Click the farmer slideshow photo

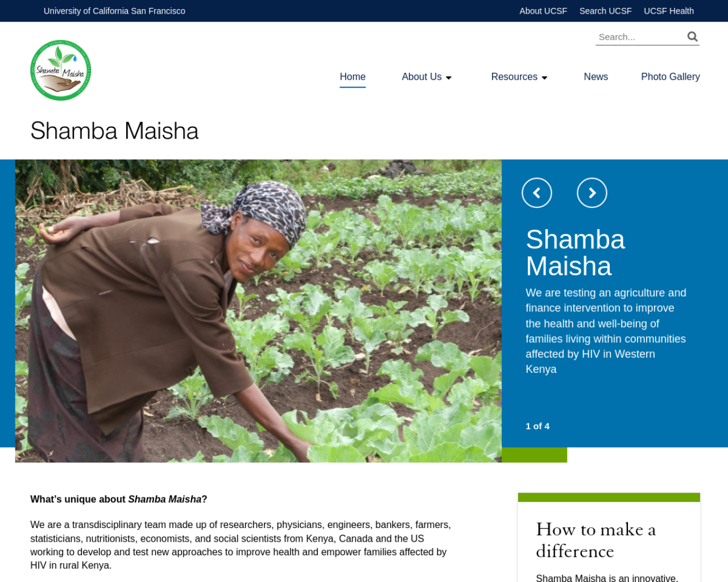[258, 311]
